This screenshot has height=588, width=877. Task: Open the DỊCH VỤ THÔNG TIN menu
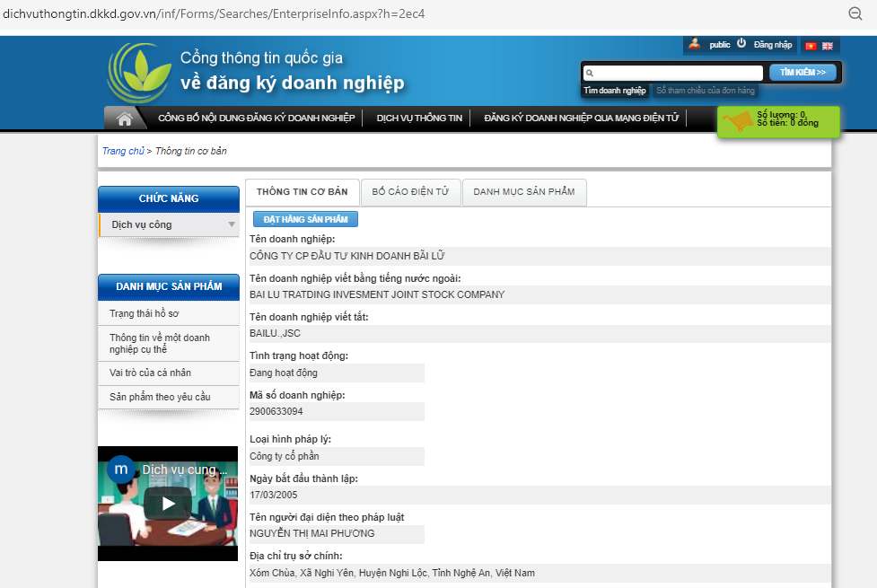419,118
